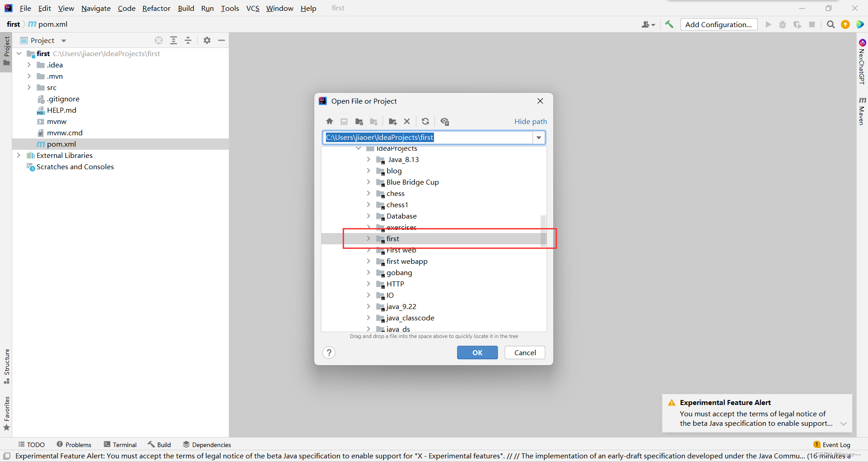Image resolution: width=868 pixels, height=462 pixels.
Task: Open the Navigate menu
Action: click(96, 8)
